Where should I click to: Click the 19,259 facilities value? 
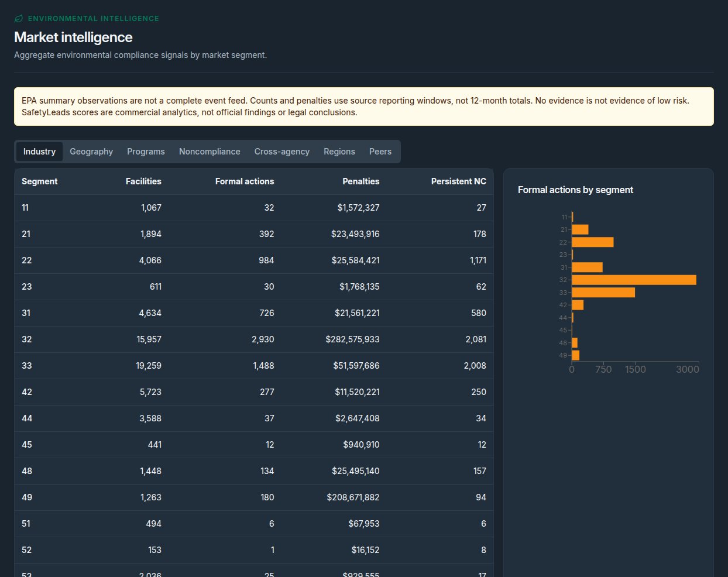149,366
